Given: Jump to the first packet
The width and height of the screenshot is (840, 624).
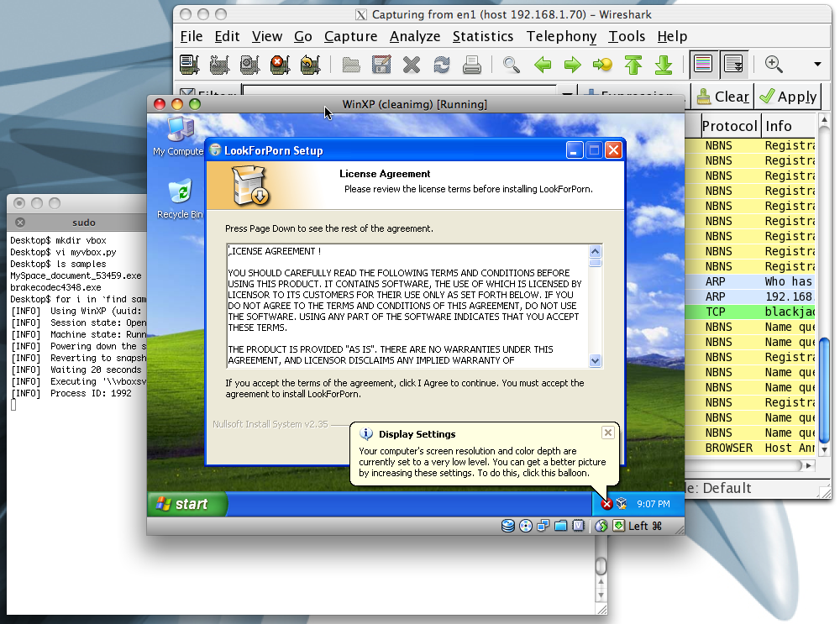Looking at the screenshot, I should [633, 65].
